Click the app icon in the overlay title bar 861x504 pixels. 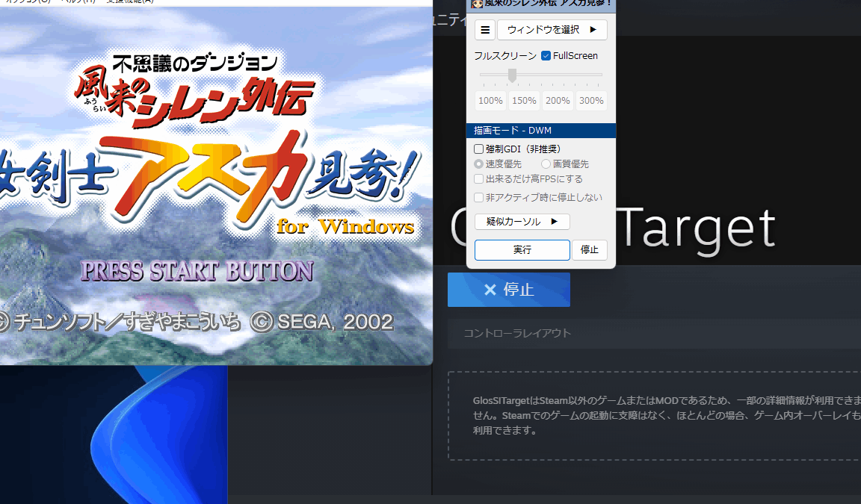point(476,4)
